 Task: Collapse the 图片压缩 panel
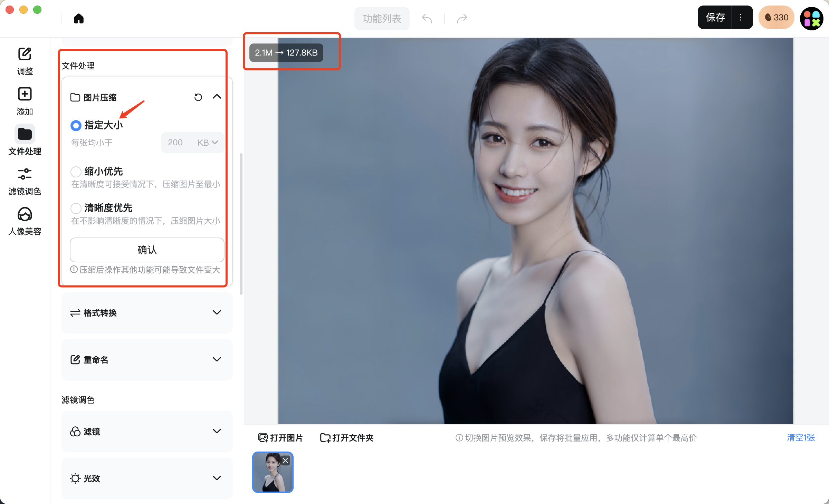217,97
